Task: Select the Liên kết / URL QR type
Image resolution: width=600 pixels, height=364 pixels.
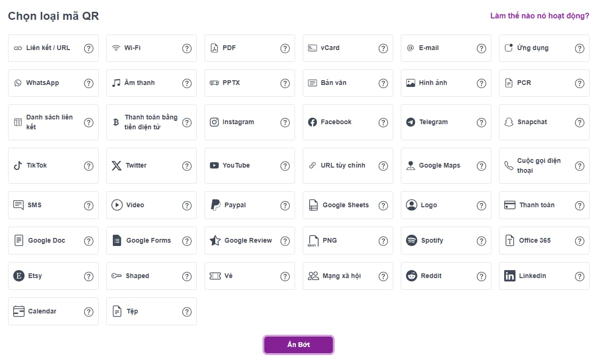Action: 53,48
